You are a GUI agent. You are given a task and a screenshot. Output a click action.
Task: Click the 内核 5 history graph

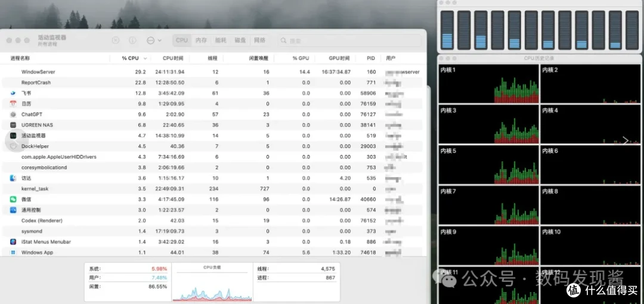pos(488,165)
